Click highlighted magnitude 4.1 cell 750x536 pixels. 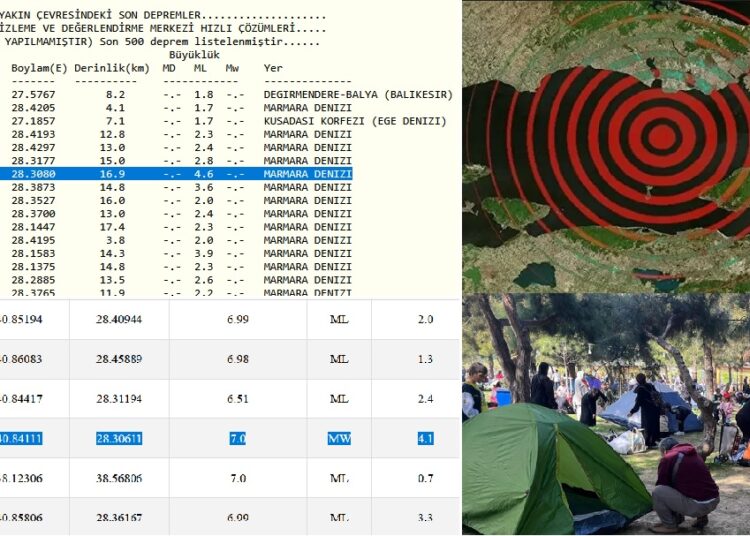[426, 438]
